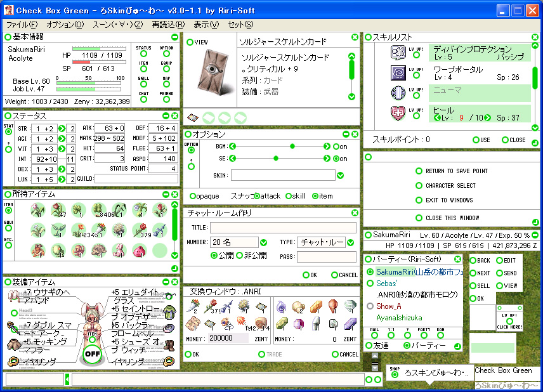Click the left earring accessory icon
This screenshot has width=543, height=392.
pos(13,361)
